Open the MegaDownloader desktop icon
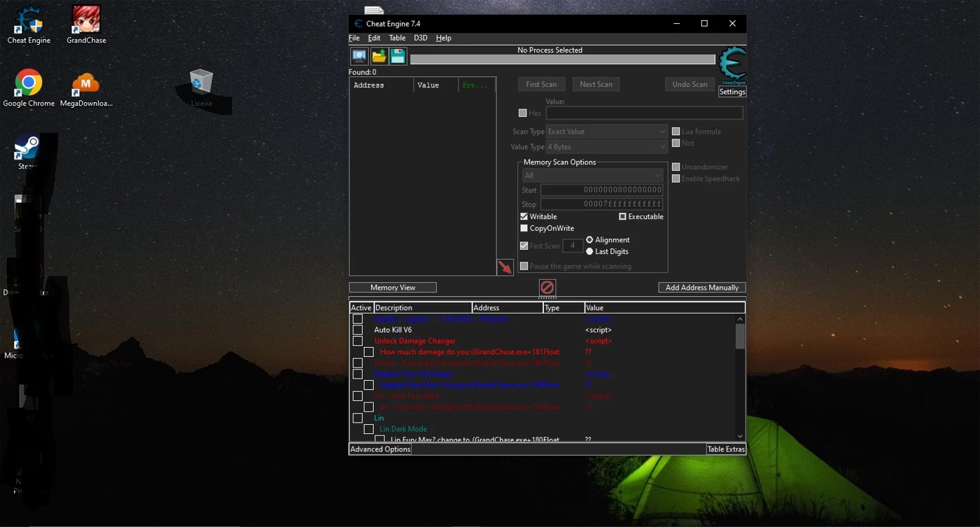The width and height of the screenshot is (980, 527). pyautogui.click(x=86, y=88)
